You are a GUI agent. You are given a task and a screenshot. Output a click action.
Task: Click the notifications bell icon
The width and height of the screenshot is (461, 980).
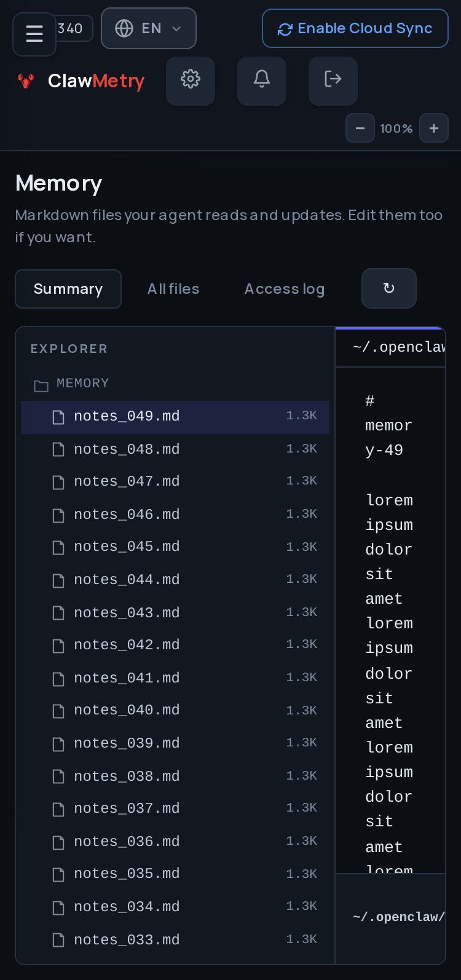[x=262, y=81]
